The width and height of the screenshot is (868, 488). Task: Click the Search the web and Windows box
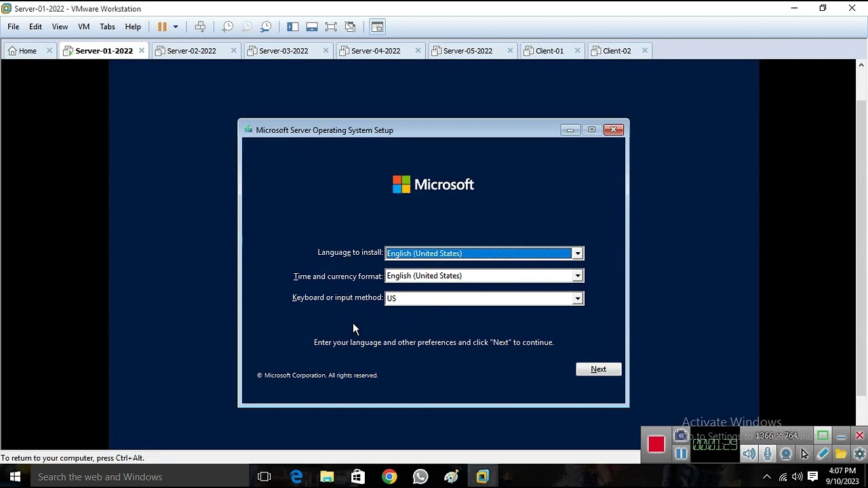[x=139, y=477]
